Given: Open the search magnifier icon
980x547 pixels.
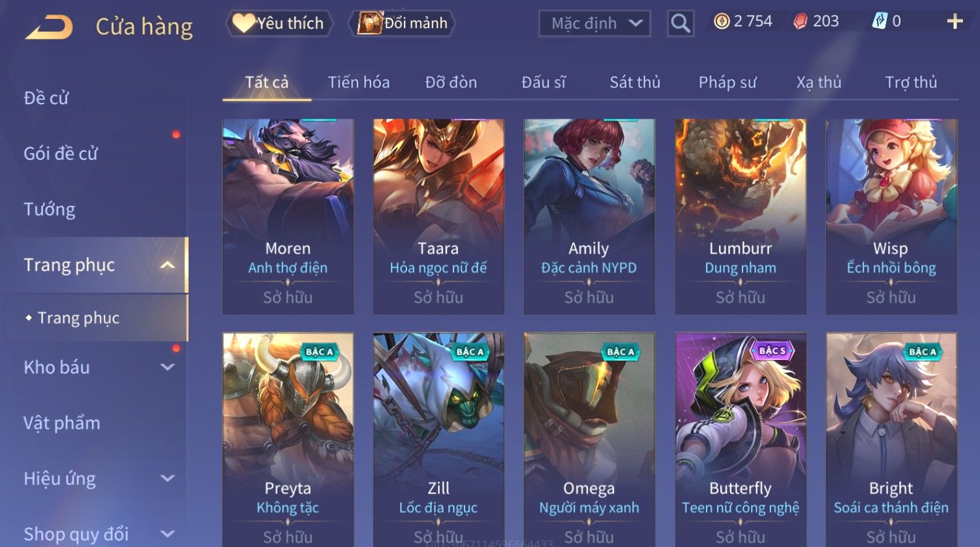Looking at the screenshot, I should (681, 23).
